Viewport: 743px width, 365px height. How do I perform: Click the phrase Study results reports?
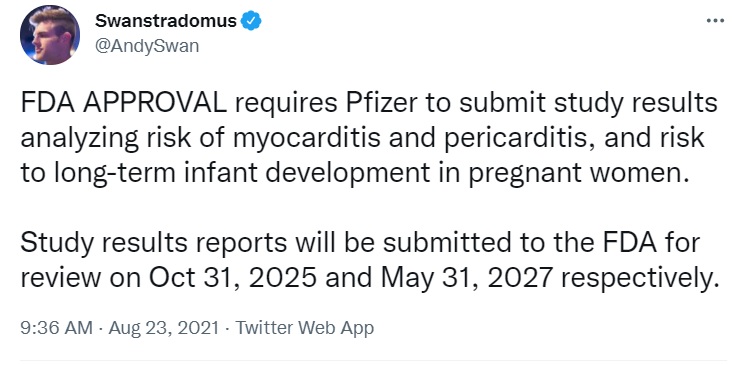[154, 244]
